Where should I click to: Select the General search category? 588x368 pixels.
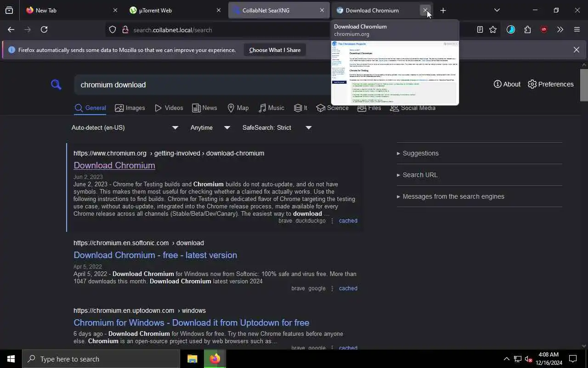pyautogui.click(x=90, y=108)
